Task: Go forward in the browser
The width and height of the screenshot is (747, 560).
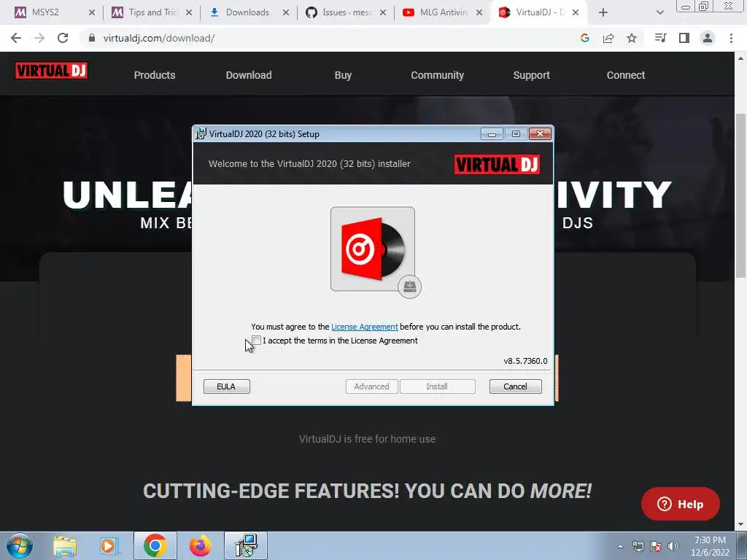Action: 39,38
